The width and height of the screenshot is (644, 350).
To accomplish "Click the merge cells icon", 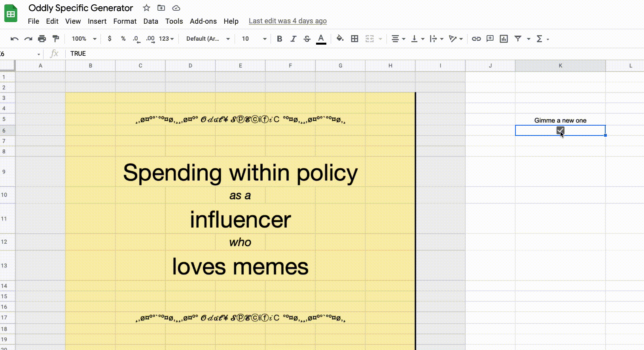I will coord(369,39).
